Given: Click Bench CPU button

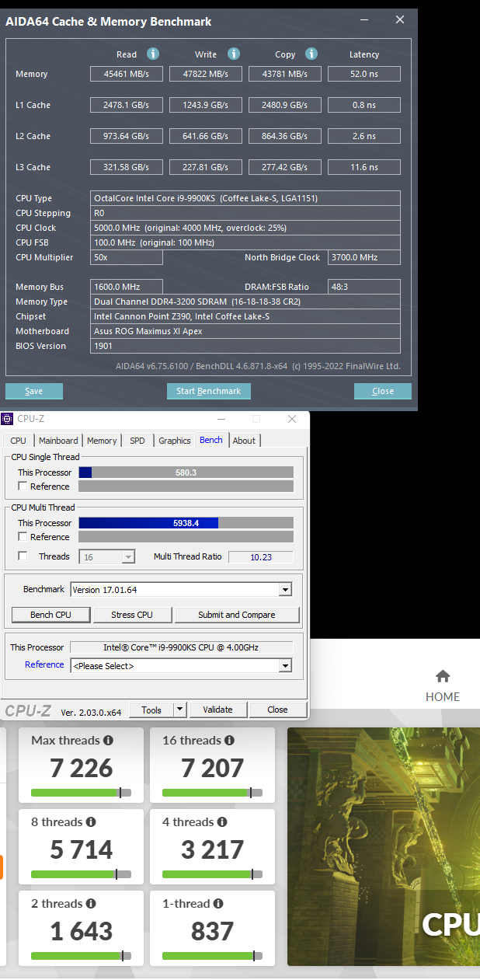Looking at the screenshot, I should pyautogui.click(x=50, y=615).
